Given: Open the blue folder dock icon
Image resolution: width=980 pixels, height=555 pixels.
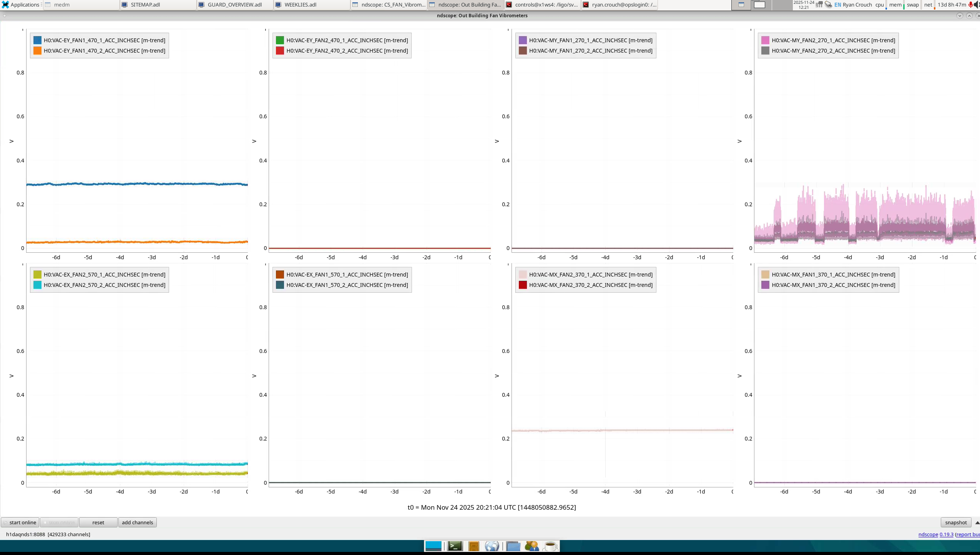Looking at the screenshot, I should tap(513, 546).
